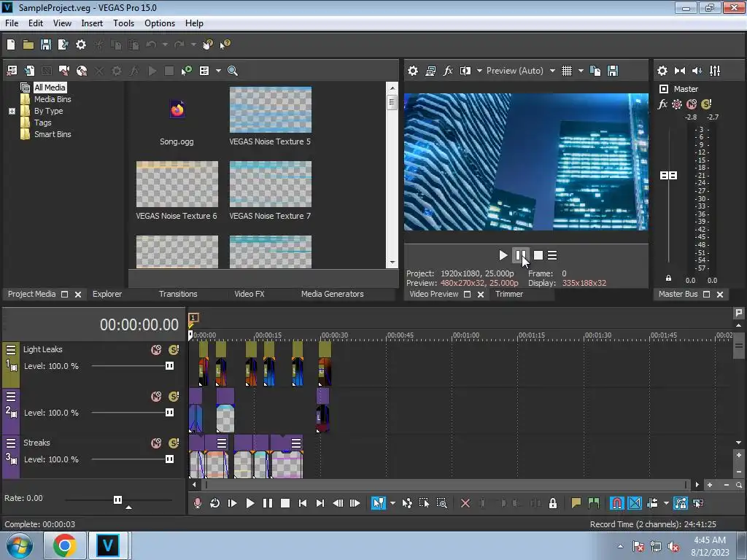The image size is (747, 560).
Task: Click the Search media magnifier icon
Action: point(233,71)
